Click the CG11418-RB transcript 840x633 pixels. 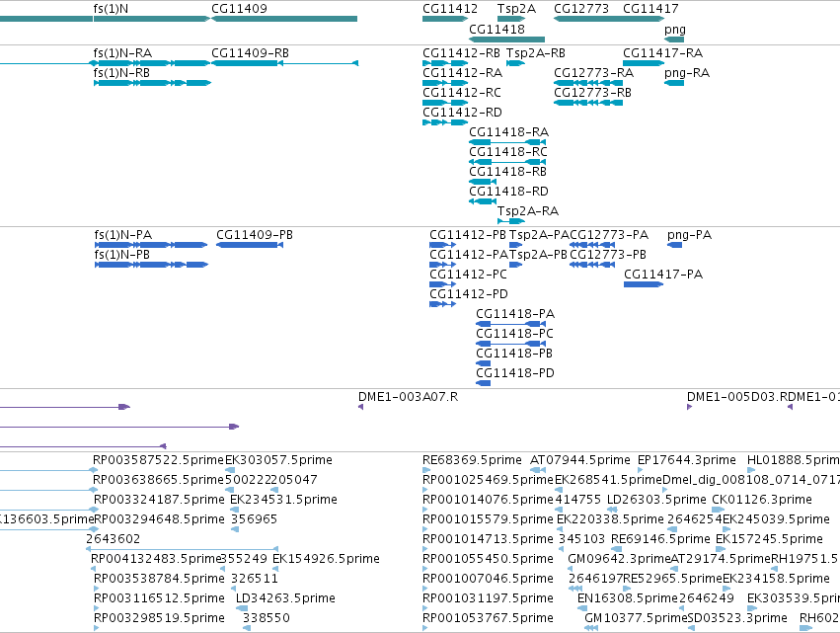tap(483, 182)
